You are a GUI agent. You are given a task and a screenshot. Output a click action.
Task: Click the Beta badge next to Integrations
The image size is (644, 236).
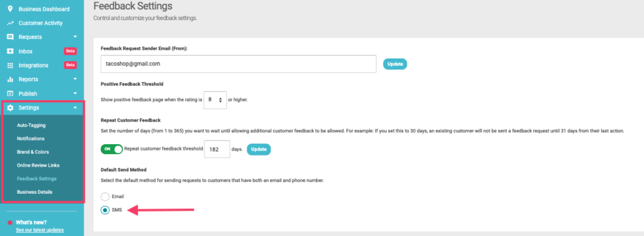(70, 65)
